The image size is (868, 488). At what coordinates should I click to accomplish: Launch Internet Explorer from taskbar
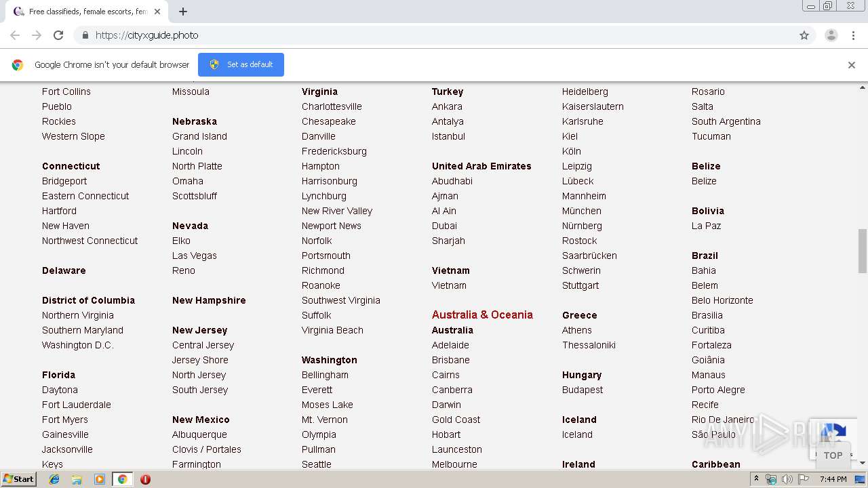pos(54,479)
